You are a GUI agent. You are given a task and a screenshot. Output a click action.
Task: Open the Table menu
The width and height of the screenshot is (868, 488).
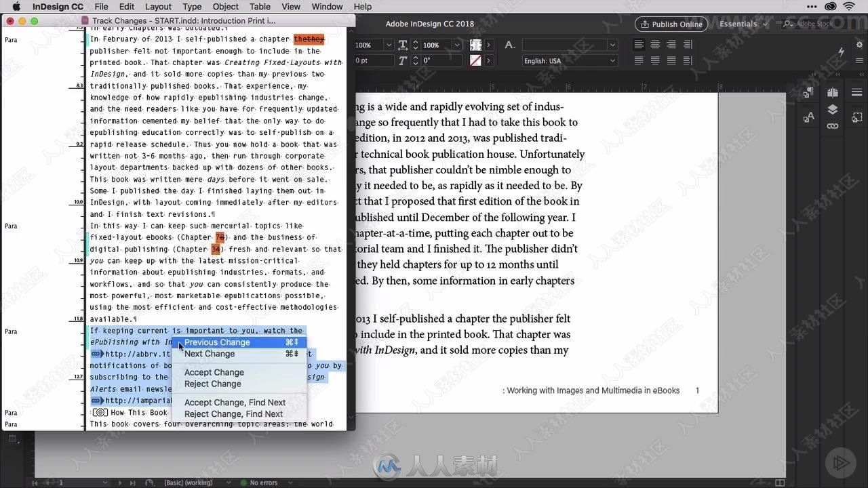(x=260, y=7)
